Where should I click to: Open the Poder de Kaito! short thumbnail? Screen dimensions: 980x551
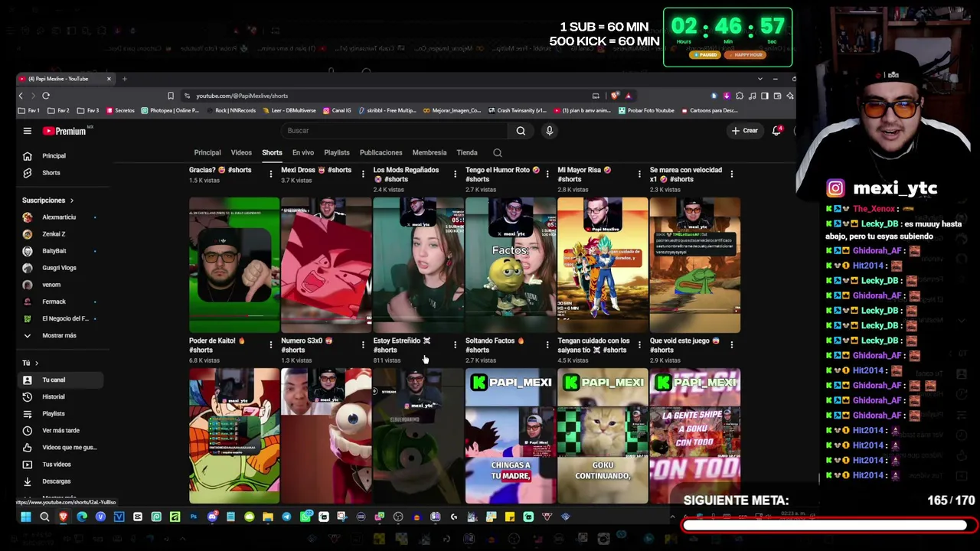(234, 266)
